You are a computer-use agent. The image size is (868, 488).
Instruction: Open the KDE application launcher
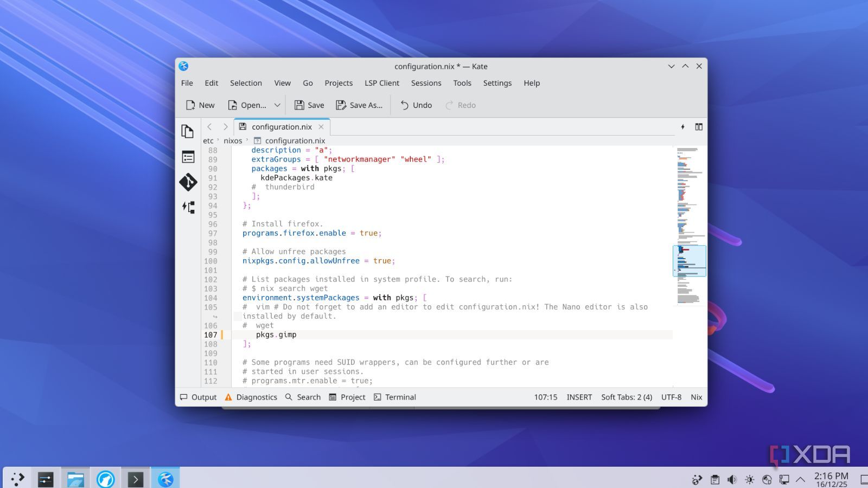[18, 479]
